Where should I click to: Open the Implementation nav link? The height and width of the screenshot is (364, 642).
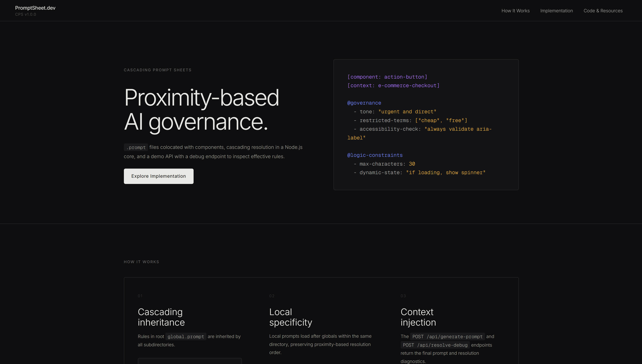[556, 11]
